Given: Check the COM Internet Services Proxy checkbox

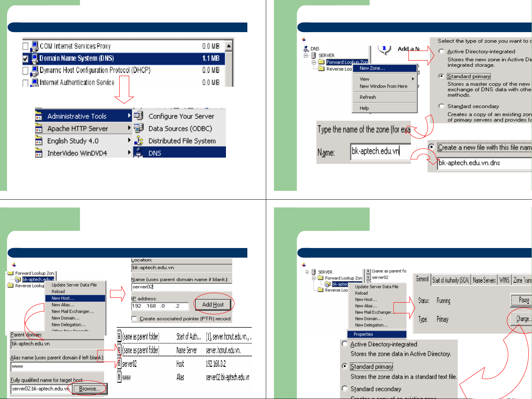Looking at the screenshot, I should pos(25,46).
